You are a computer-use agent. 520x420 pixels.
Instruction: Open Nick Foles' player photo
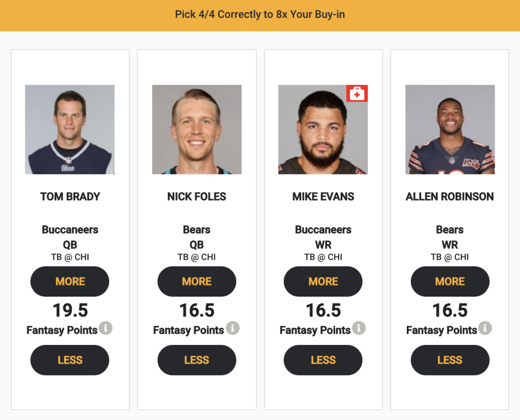[197, 129]
